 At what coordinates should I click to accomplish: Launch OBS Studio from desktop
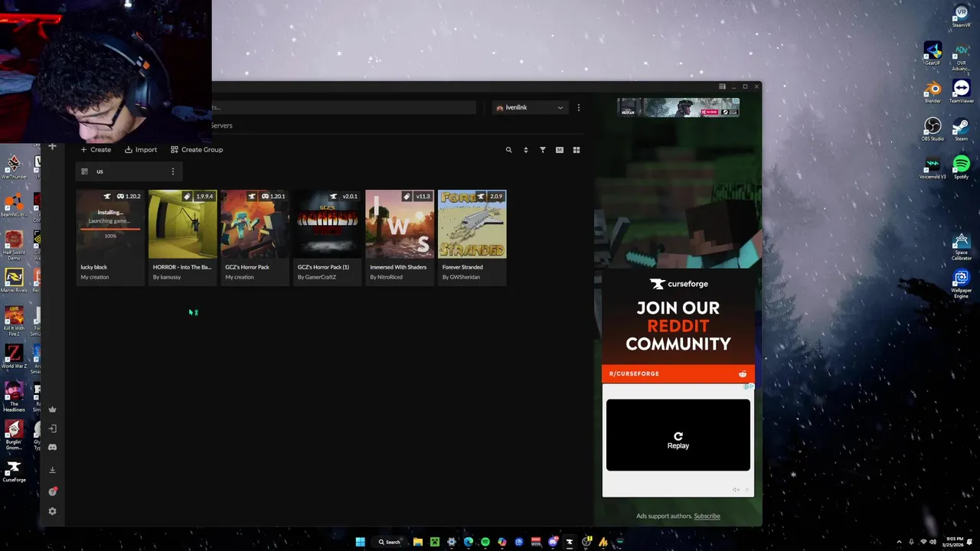(933, 129)
